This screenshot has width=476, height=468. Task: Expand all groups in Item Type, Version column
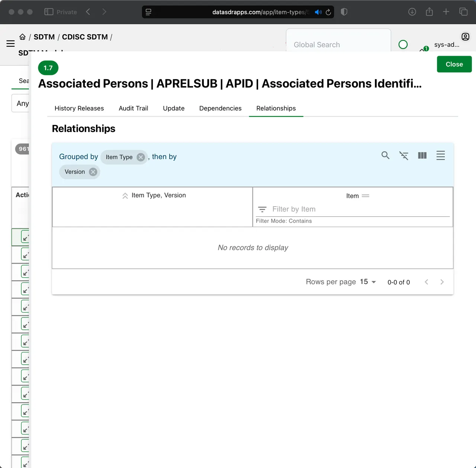125,196
